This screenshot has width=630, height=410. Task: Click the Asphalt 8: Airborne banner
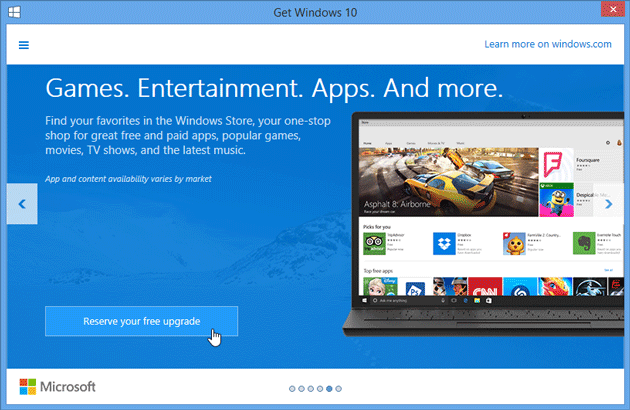[448, 182]
